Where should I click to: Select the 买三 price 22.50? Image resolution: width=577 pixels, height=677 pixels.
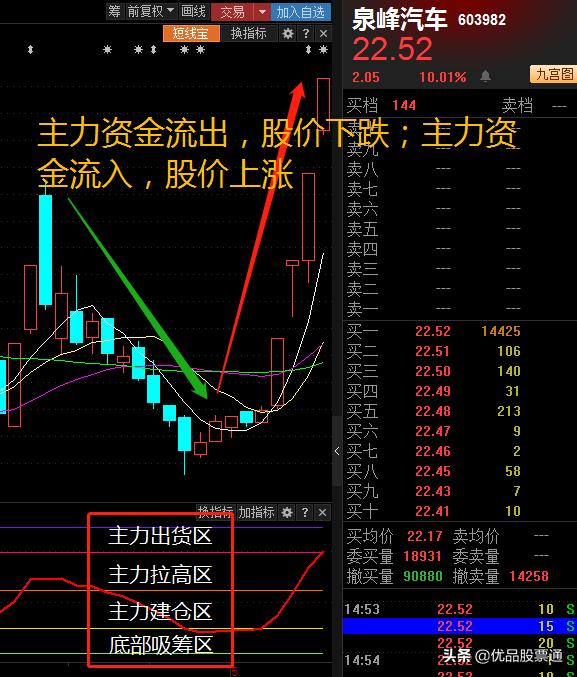(433, 371)
